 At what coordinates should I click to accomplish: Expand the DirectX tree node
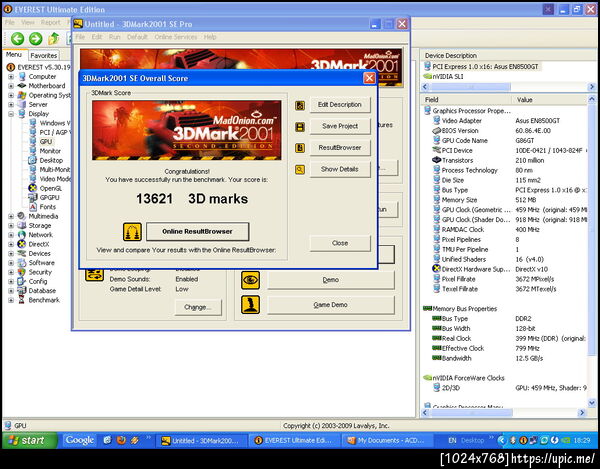[11, 244]
